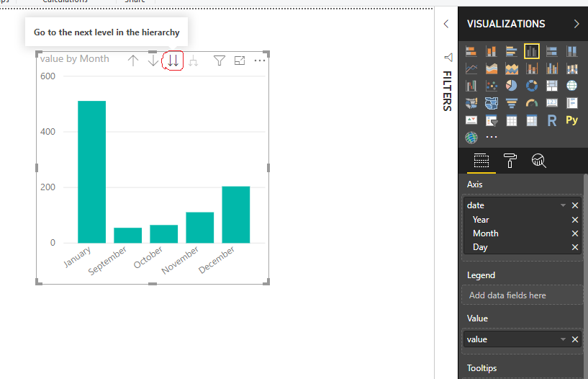Select the Pie chart visualization
This screenshot has width=588, height=379.
tap(512, 86)
